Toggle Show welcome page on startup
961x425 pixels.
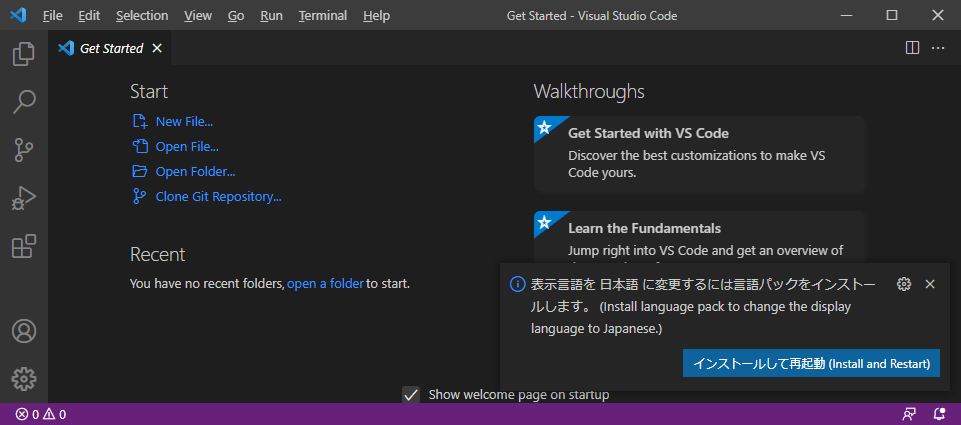pyautogui.click(x=411, y=394)
